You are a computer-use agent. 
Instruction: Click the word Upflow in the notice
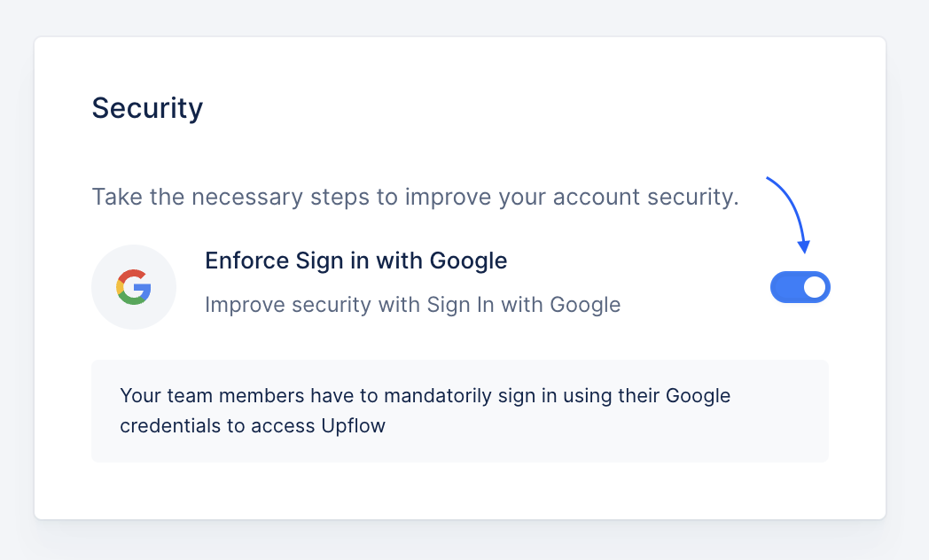click(353, 426)
